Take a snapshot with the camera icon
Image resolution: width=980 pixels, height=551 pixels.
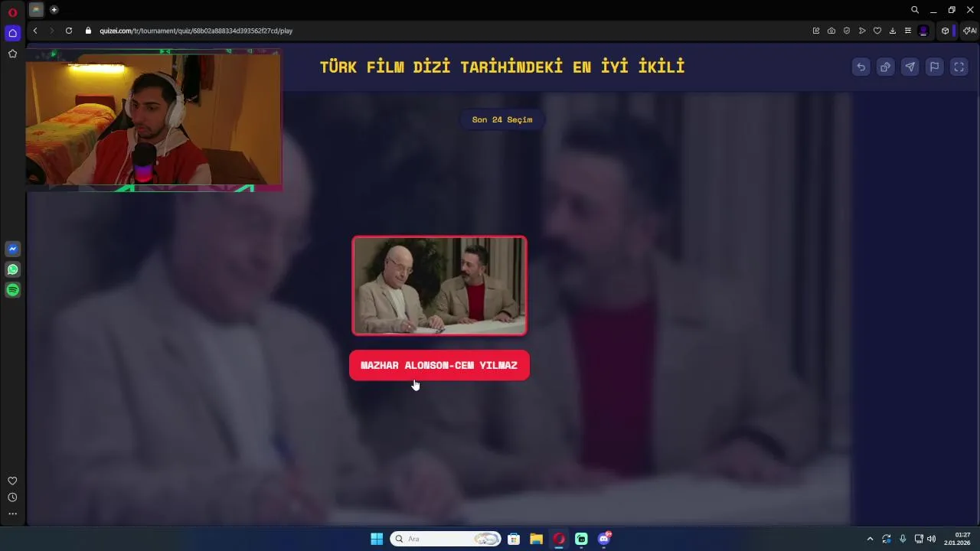[831, 31]
